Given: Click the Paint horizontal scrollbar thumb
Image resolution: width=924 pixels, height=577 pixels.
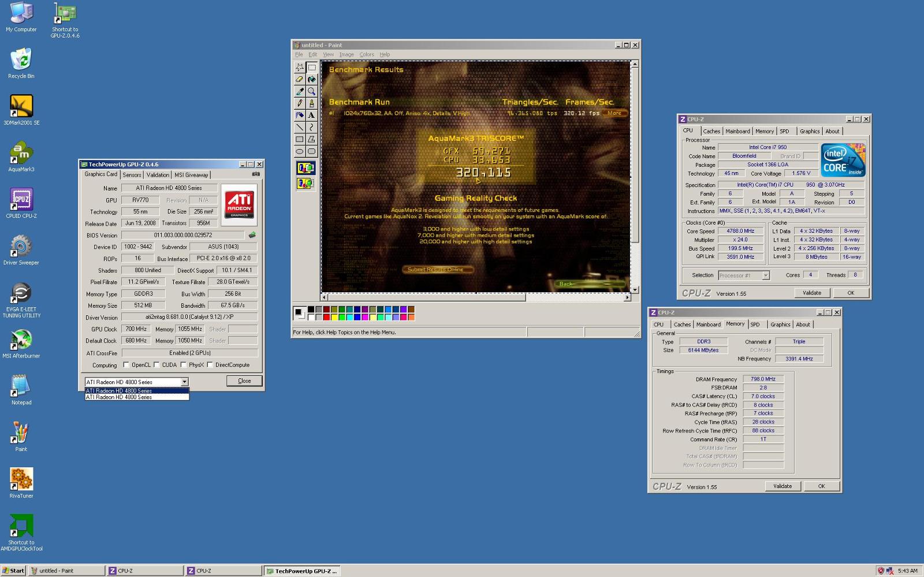Looking at the screenshot, I should point(427,297).
